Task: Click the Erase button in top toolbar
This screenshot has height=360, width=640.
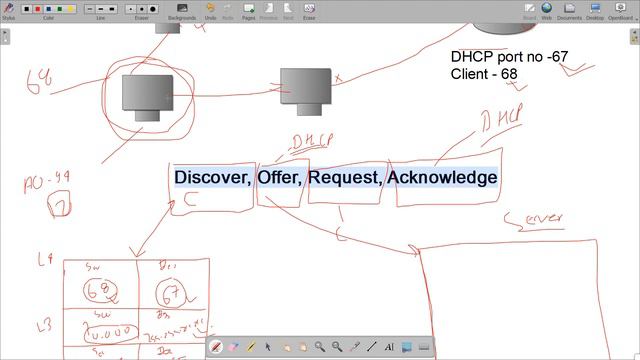Action: pyautogui.click(x=309, y=11)
